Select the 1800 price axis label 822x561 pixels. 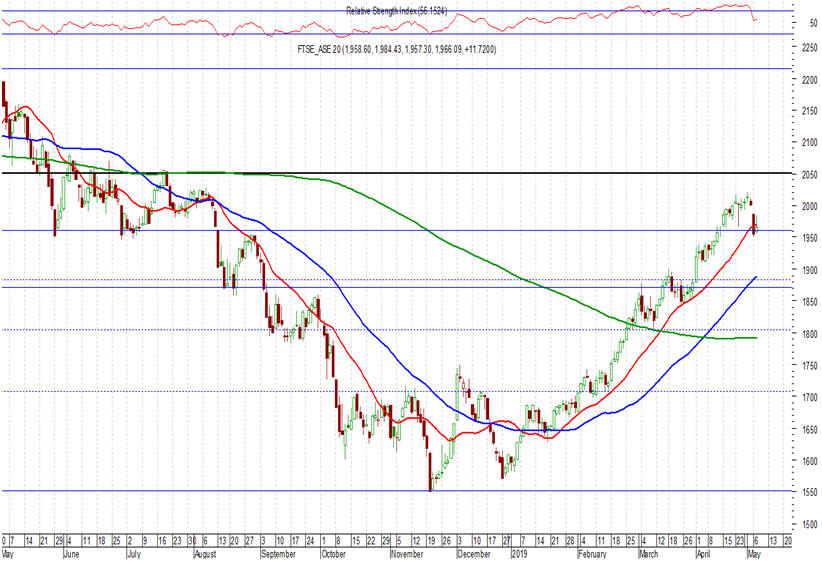pos(804,334)
